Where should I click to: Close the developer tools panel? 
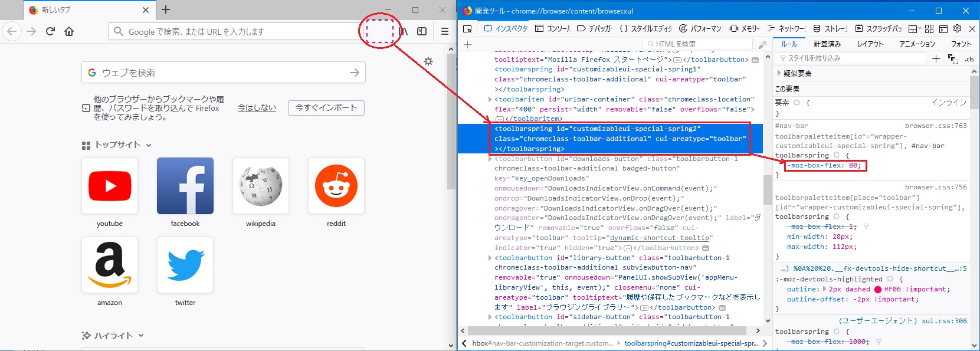(972, 28)
